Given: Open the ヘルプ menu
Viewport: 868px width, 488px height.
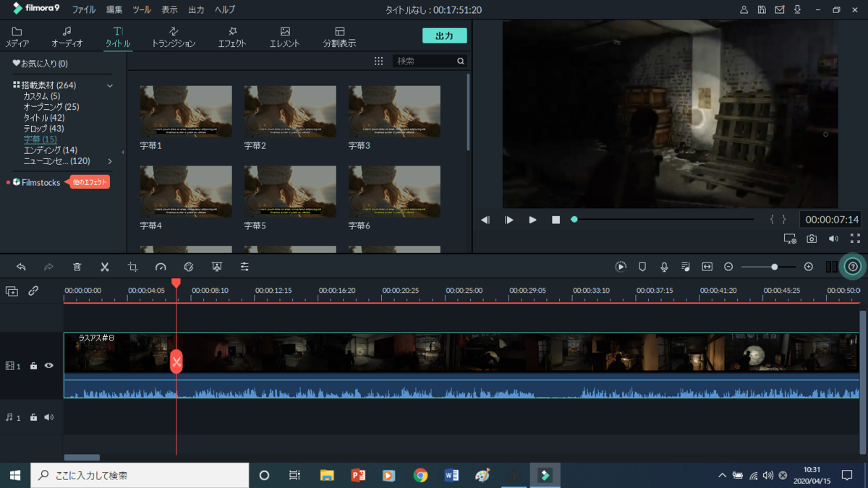Looking at the screenshot, I should pyautogui.click(x=225, y=10).
